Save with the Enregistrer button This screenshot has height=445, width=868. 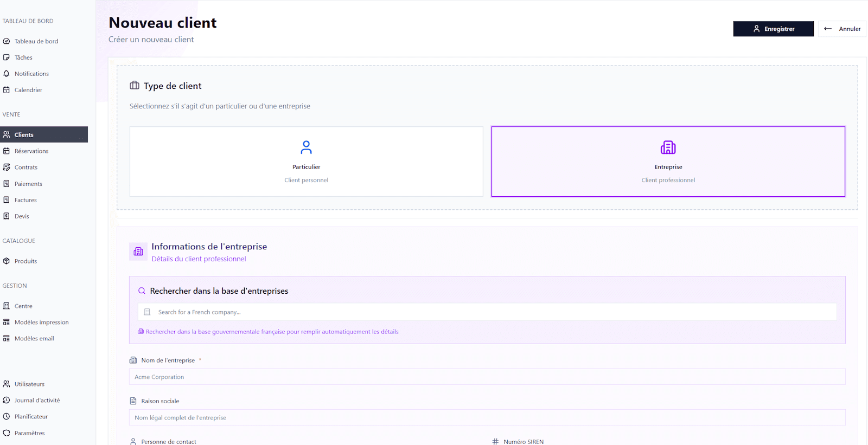point(774,29)
